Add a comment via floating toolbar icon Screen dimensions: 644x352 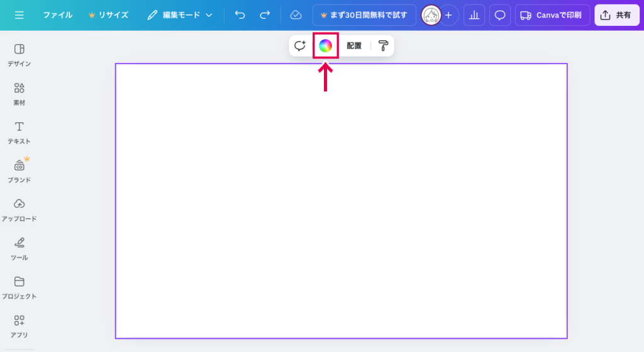tap(300, 45)
